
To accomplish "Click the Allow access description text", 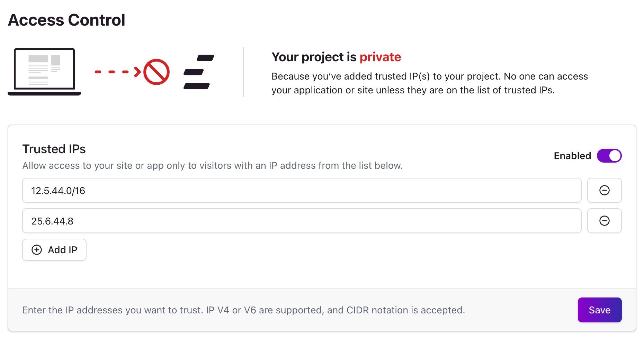I will tap(213, 166).
